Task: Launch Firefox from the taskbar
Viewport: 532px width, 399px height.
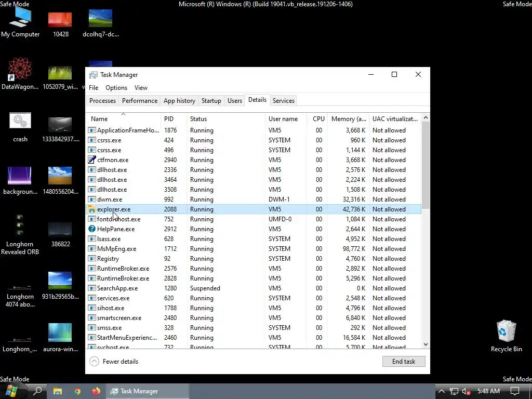Action: click(96, 391)
